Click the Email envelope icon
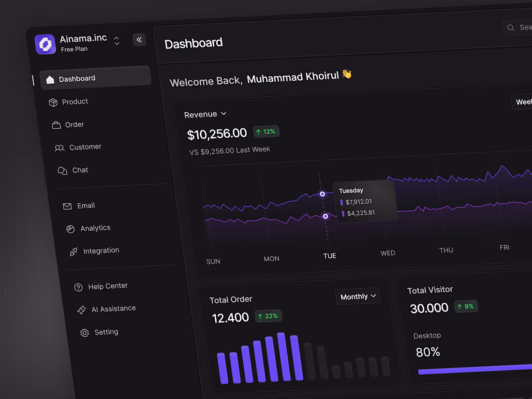This screenshot has width=532, height=399. [67, 206]
